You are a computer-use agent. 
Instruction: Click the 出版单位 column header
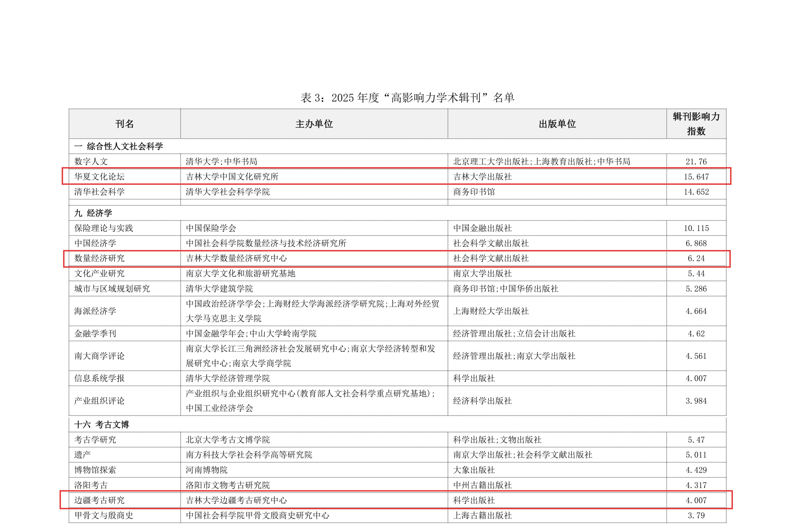point(557,124)
